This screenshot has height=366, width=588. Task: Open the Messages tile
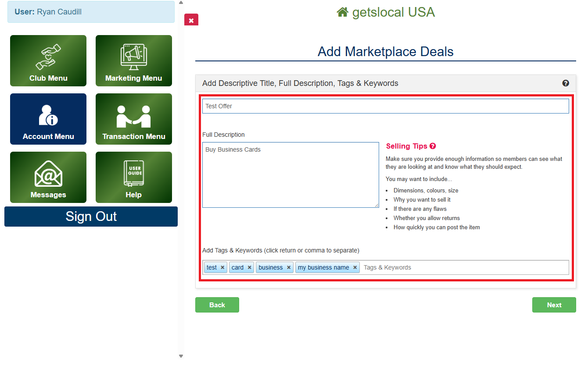click(x=48, y=177)
